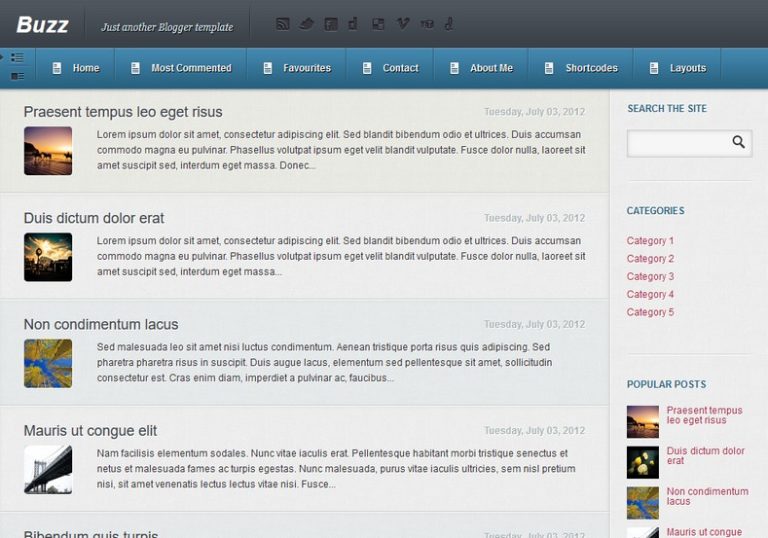This screenshot has width=768, height=538.
Task: Click the page icon beside Home
Action: (57, 68)
